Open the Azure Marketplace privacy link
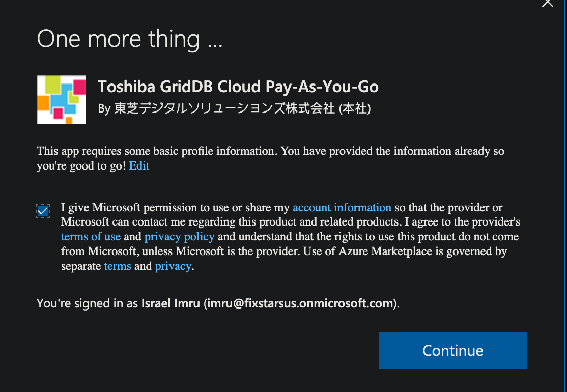This screenshot has width=567, height=392. 173,266
